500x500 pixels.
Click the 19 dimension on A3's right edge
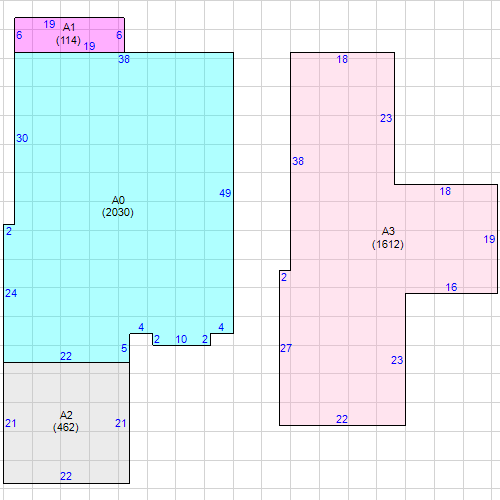489,239
